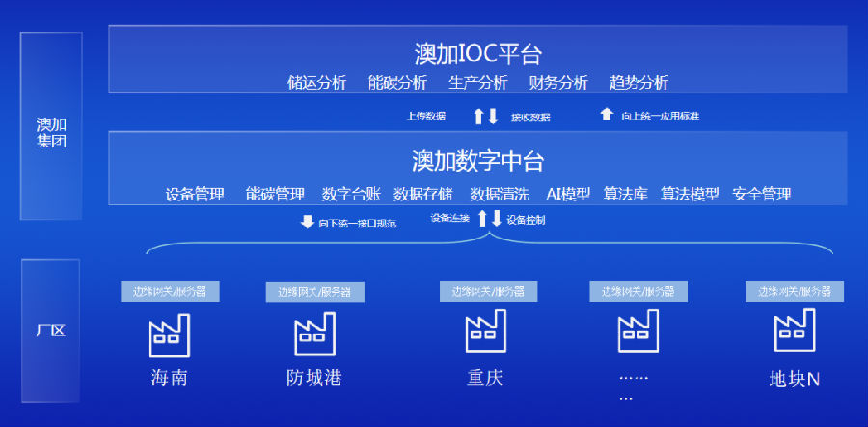Click the up arrow next to 上传数据
The width and height of the screenshot is (868, 427).
pyautogui.click(x=478, y=117)
